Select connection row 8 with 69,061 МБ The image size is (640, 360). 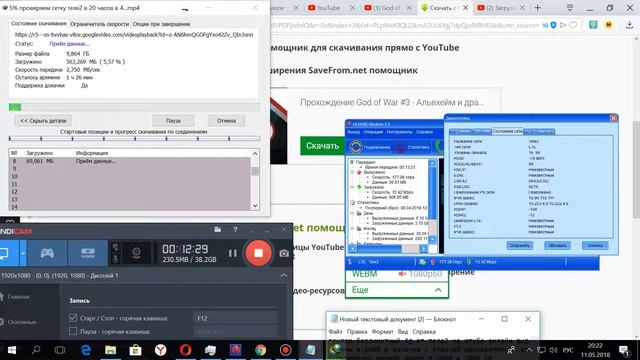tap(130, 161)
